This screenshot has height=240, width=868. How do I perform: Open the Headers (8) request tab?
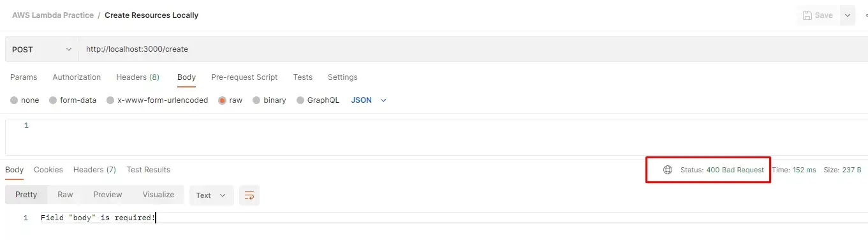click(138, 77)
